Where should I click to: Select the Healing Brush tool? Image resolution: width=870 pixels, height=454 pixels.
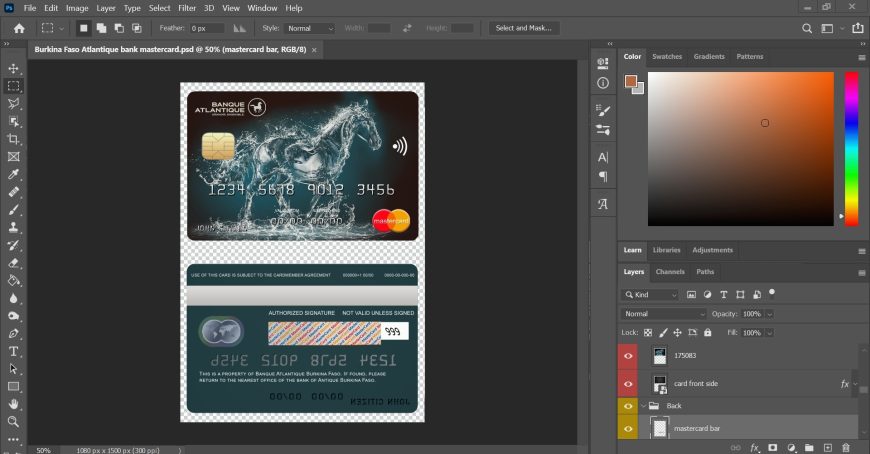tap(13, 192)
